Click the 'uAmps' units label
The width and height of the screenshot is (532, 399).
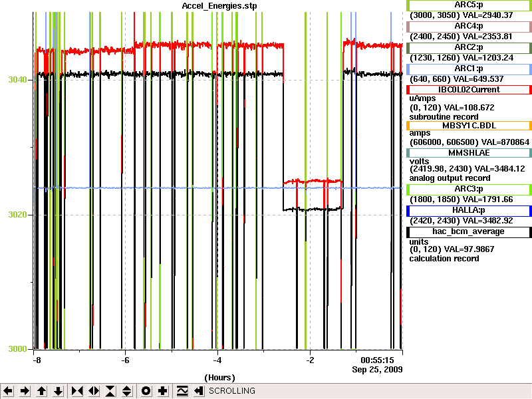pos(422,98)
